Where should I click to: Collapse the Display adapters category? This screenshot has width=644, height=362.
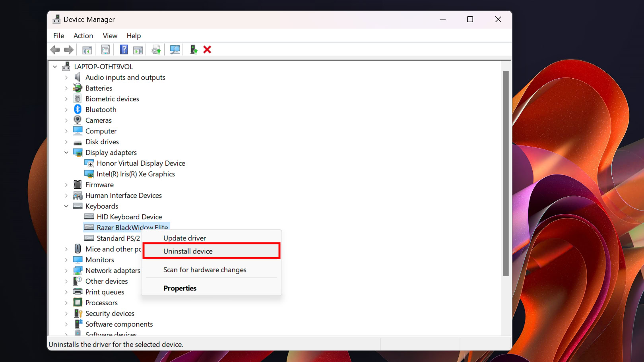66,153
